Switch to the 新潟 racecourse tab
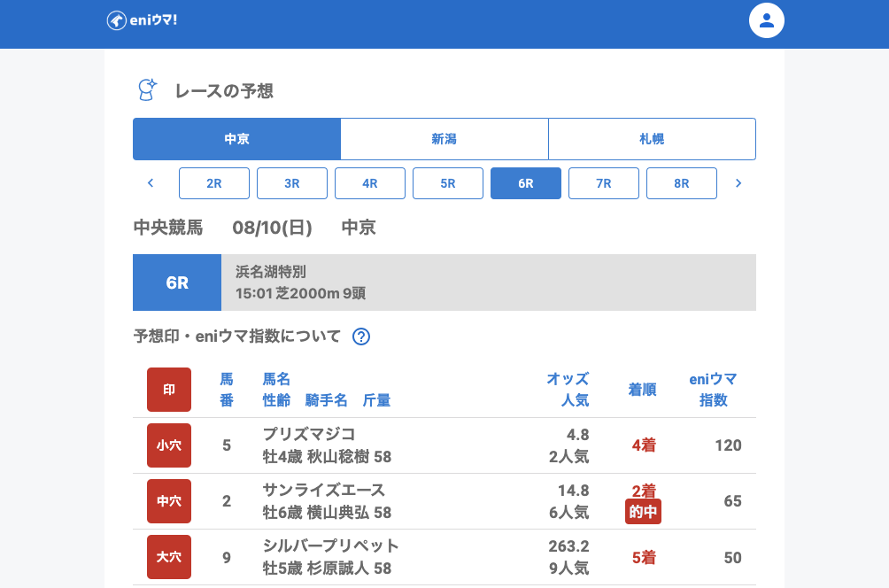The width and height of the screenshot is (889, 588). pos(444,139)
